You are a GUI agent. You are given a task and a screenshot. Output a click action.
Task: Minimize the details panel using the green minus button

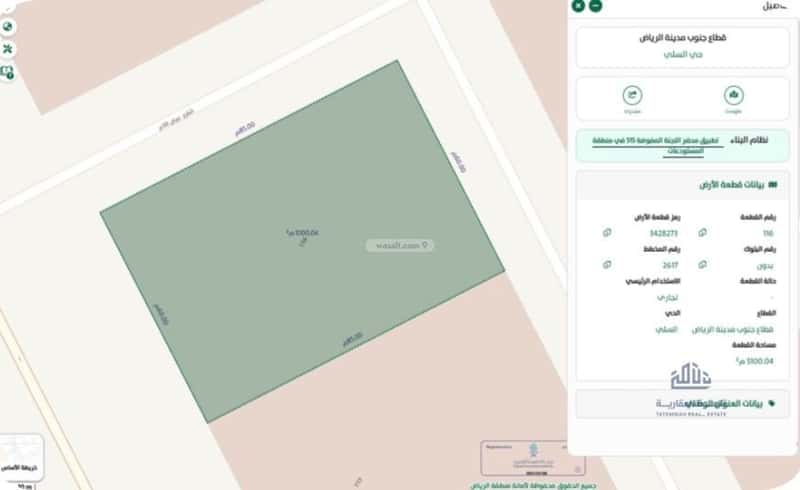(595, 5)
